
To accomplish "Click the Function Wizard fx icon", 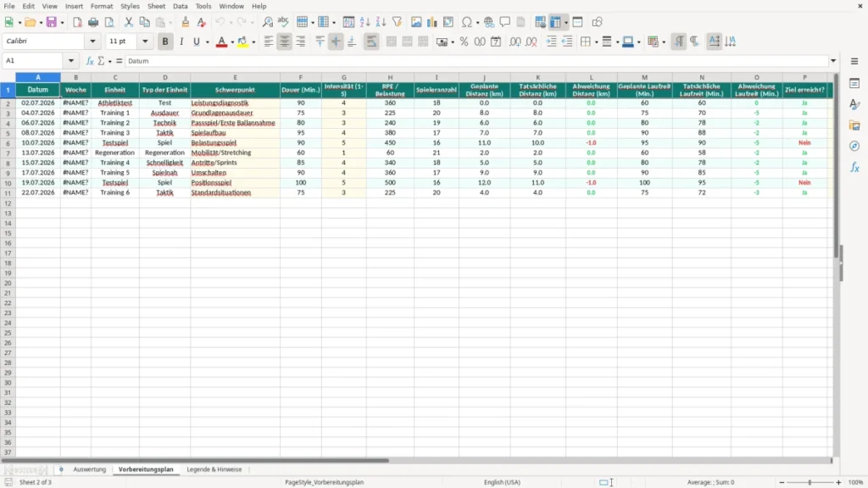I will 90,61.
